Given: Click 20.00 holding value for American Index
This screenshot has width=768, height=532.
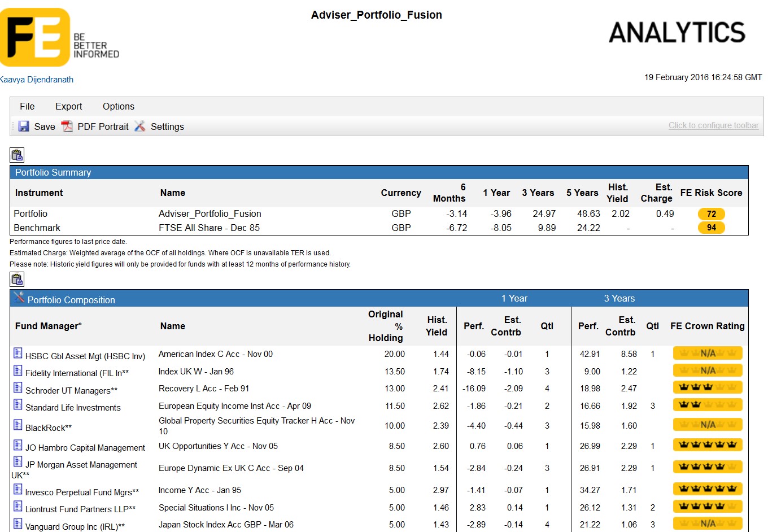Looking at the screenshot, I should point(395,354).
